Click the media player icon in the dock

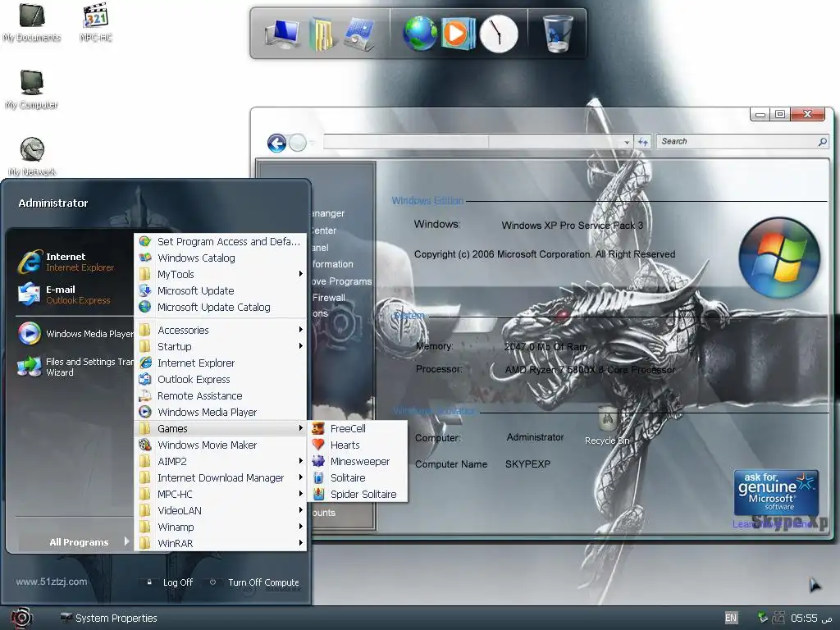click(x=458, y=34)
